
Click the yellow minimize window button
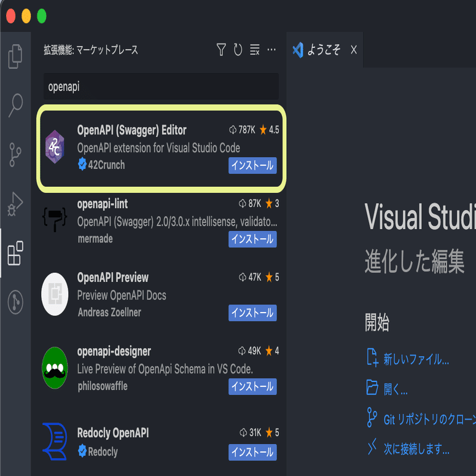point(26,16)
